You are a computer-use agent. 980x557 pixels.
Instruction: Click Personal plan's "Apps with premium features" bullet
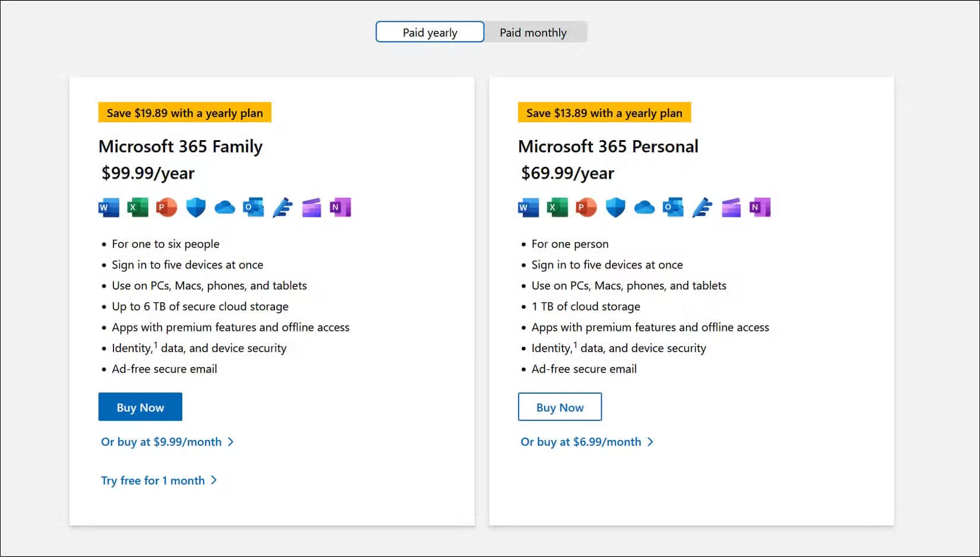tap(650, 327)
